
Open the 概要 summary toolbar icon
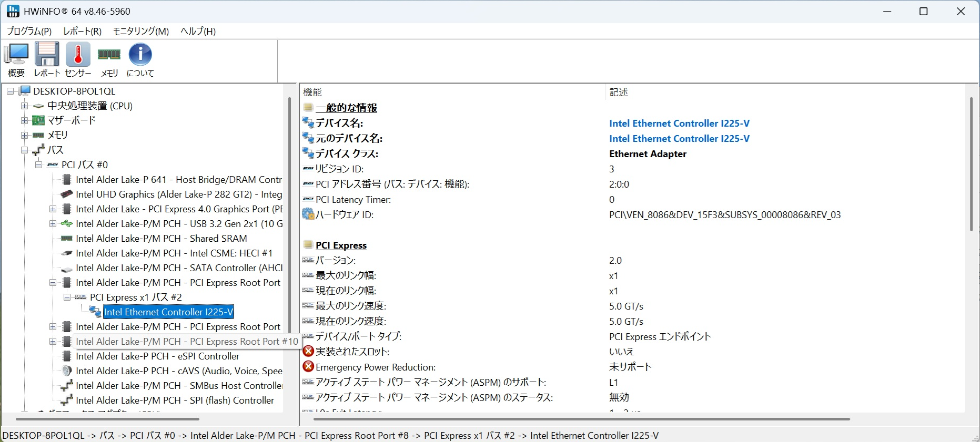16,60
